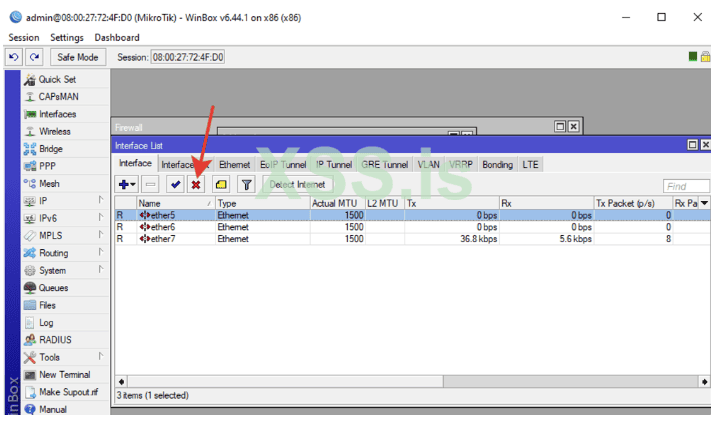Image resolution: width=727 pixels, height=421 pixels.
Task: Enable interface with blue checkmark
Action: pos(175,185)
